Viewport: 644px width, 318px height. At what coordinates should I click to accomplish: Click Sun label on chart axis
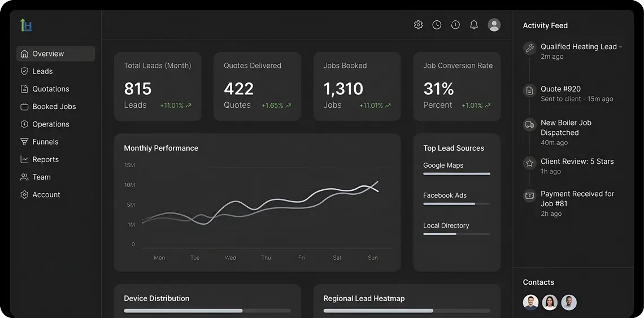pos(372,258)
